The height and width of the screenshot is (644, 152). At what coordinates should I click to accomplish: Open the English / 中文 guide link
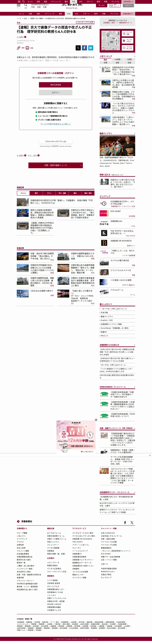point(107,320)
